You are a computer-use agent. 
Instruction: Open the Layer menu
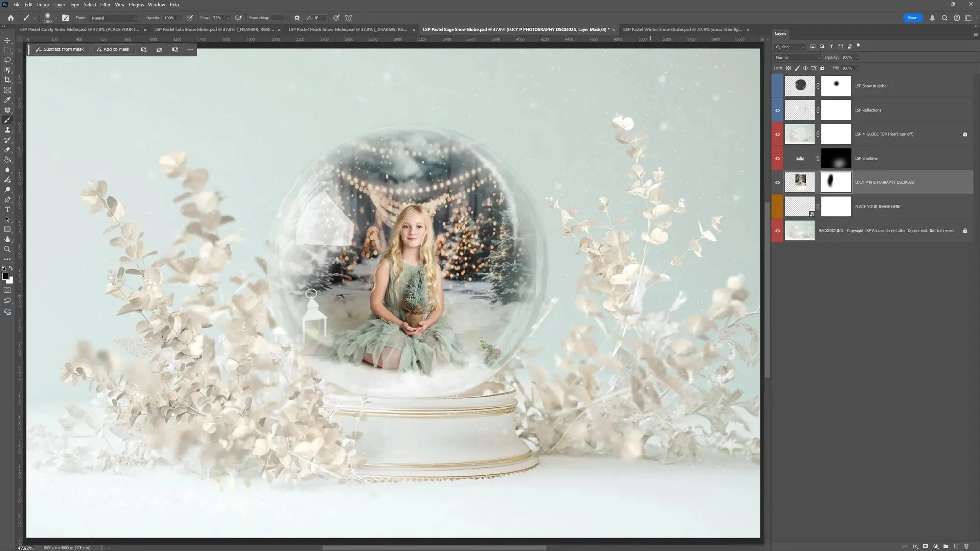60,5
